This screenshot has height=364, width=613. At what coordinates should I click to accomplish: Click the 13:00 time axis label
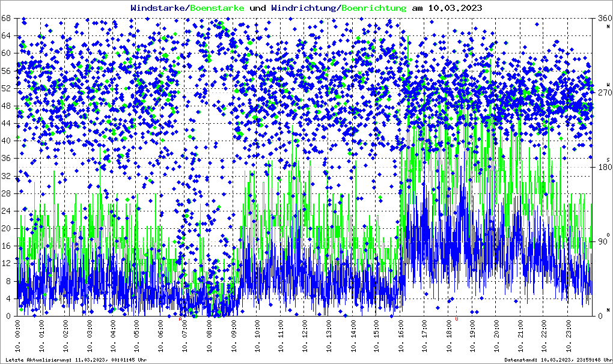pyautogui.click(x=329, y=336)
